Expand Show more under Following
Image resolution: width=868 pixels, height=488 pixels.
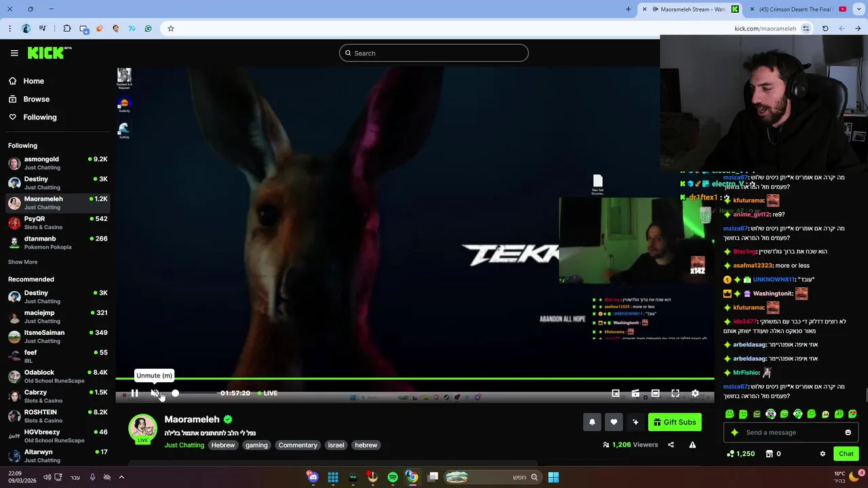(x=23, y=262)
